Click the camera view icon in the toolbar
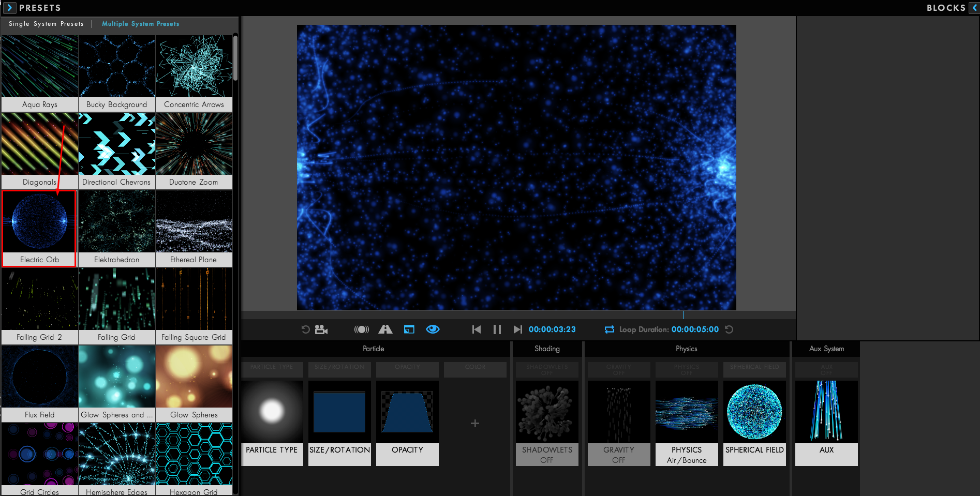This screenshot has width=980, height=496. point(321,329)
